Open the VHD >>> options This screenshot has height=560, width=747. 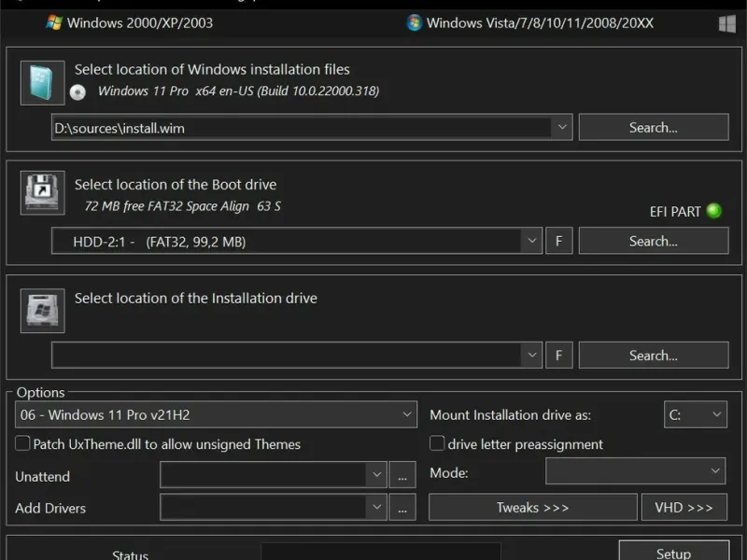click(x=684, y=507)
